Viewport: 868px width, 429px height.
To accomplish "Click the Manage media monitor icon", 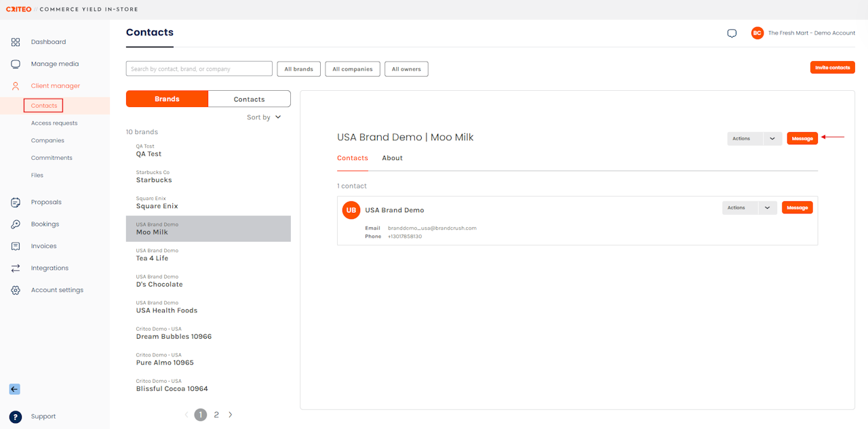I will [x=16, y=64].
